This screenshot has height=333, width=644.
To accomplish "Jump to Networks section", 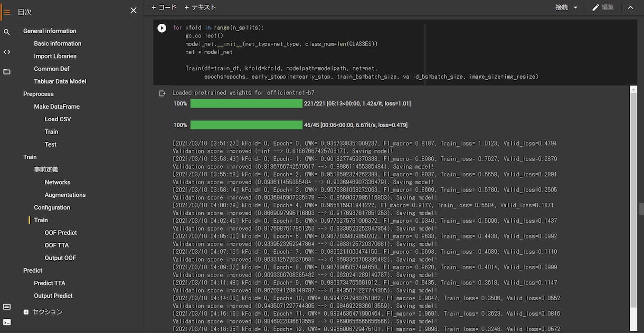I will click(x=58, y=183).
